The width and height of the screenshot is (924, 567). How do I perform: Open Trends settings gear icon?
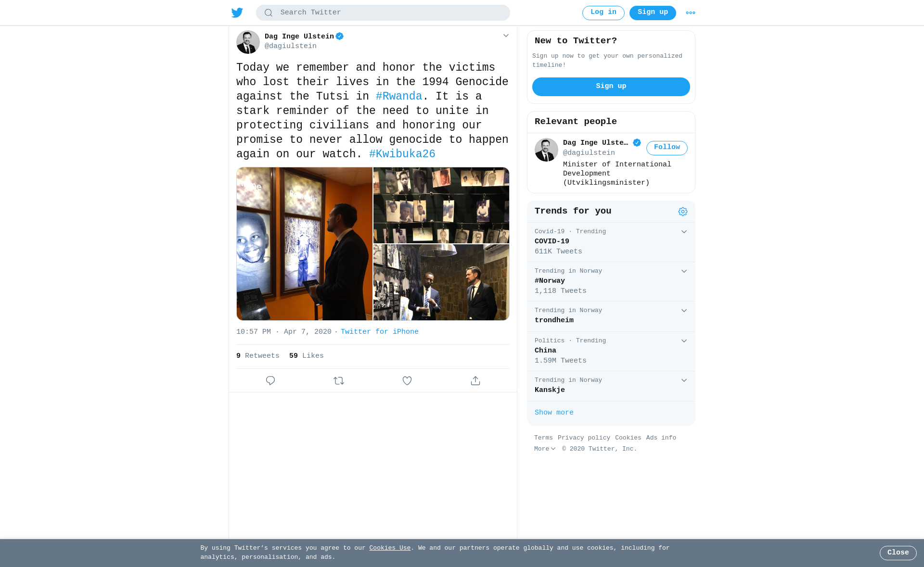[x=683, y=212]
